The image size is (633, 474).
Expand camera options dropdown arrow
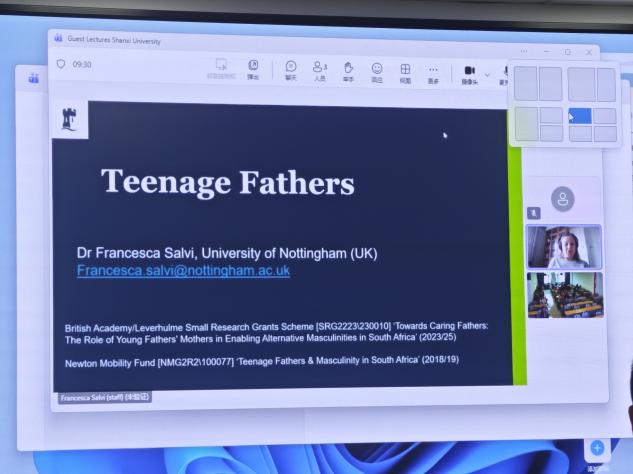click(x=487, y=73)
